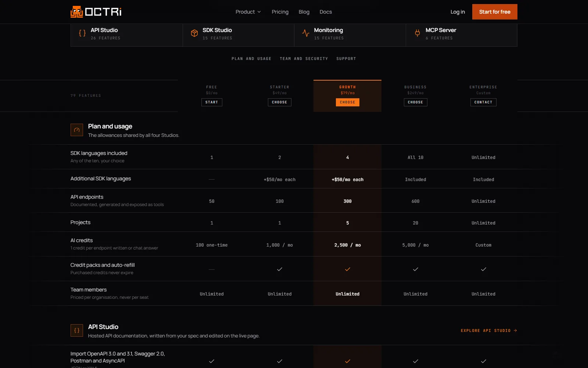Image resolution: width=588 pixels, height=368 pixels.
Task: Click the Growth AI credits value 2,500 / mo
Action: tap(348, 245)
